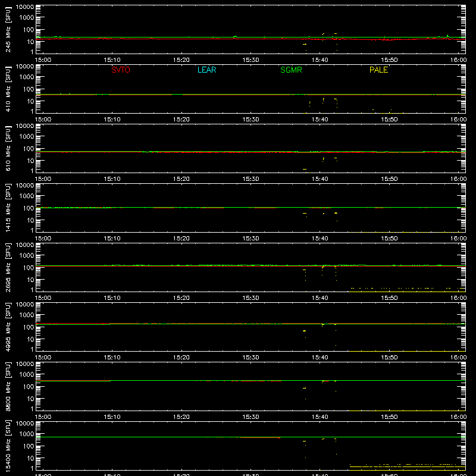Image resolution: width=476 pixels, height=476 pixels.
Task: Click 15:30 tick label below 8800 MHz panel
Action: coord(250,417)
